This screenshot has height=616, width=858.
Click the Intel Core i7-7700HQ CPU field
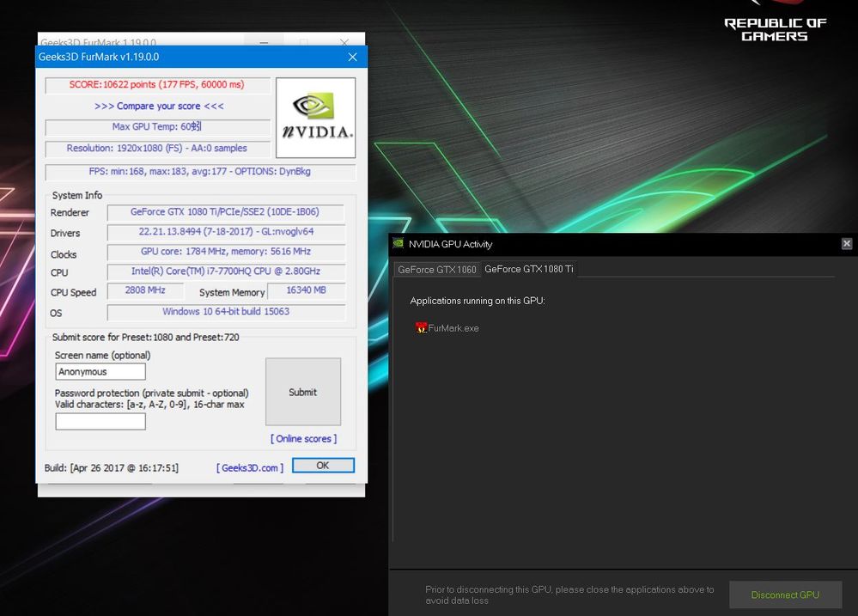tap(227, 271)
